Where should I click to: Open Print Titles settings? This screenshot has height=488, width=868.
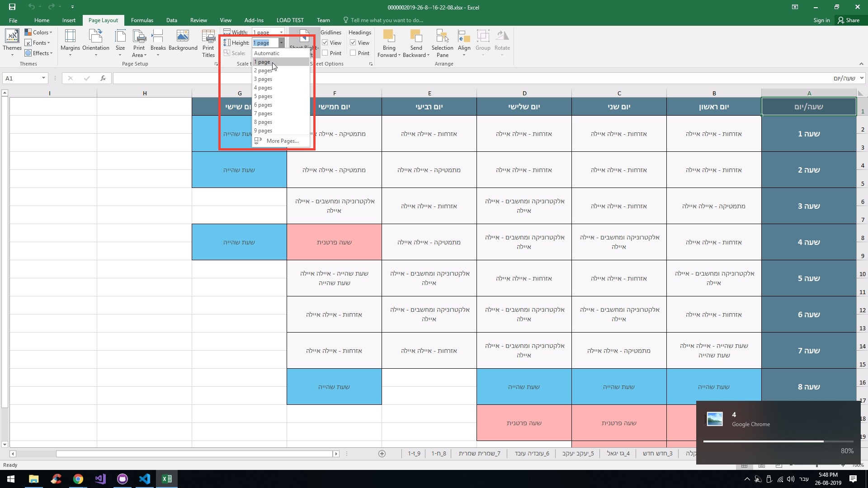(x=208, y=43)
